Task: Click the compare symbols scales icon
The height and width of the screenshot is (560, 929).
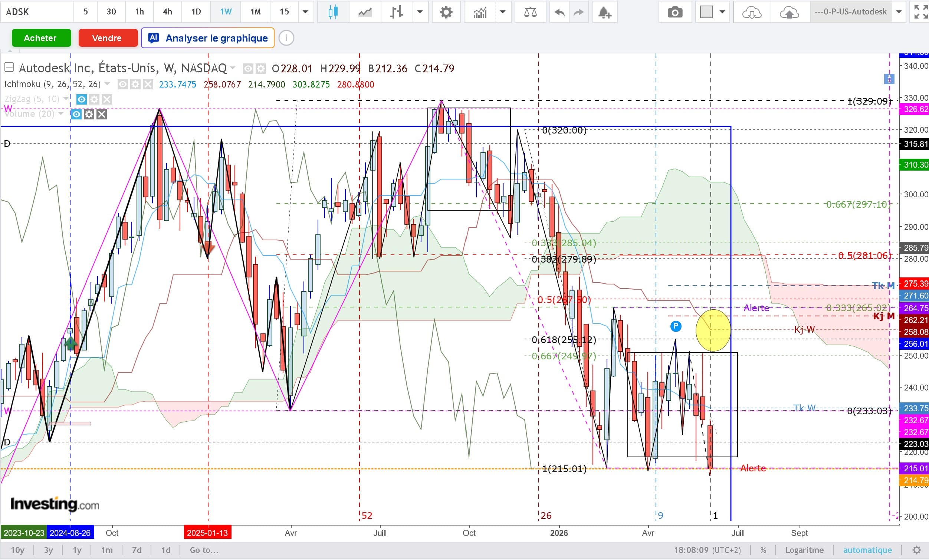Action: 530,12
